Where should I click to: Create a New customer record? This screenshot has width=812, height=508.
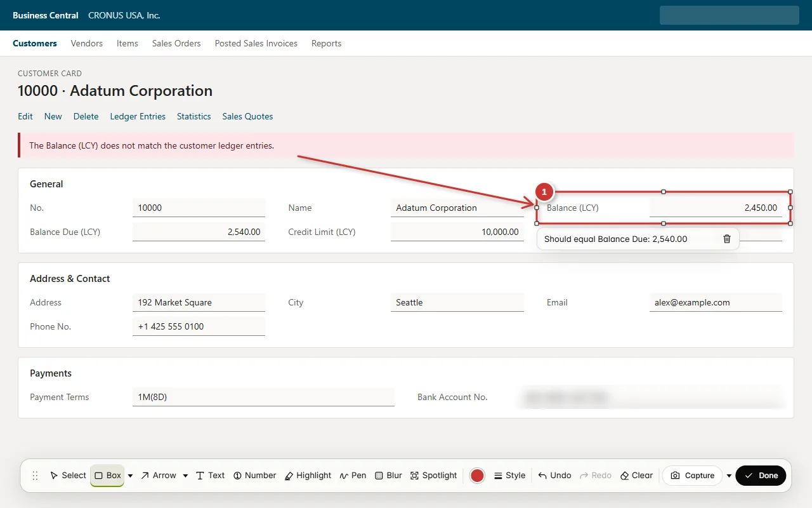(53, 116)
